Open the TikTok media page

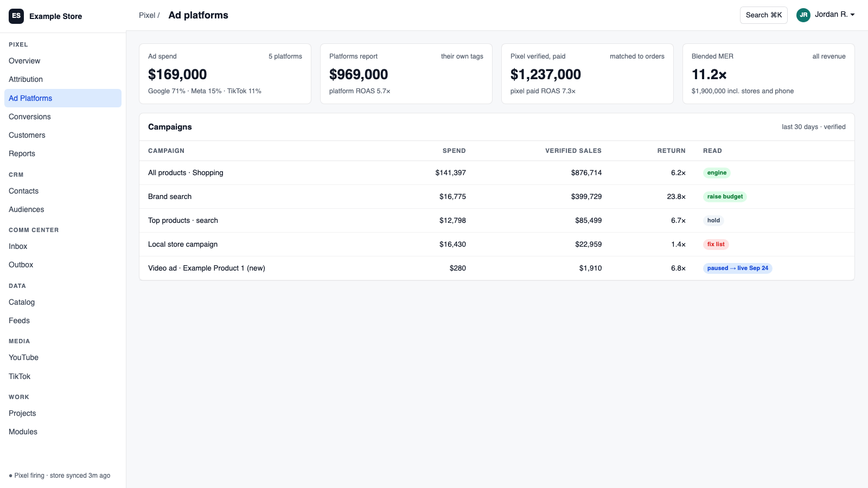[x=63, y=376]
